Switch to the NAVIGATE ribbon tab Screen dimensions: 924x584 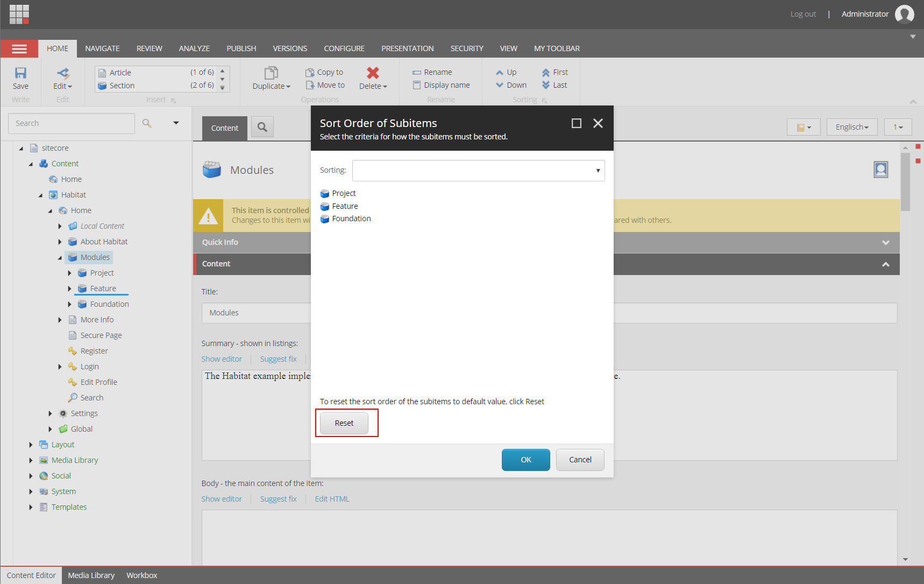click(102, 48)
